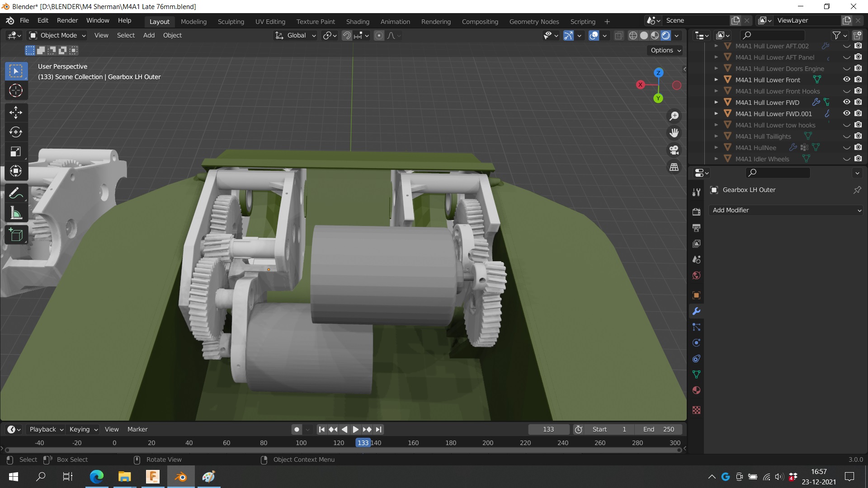Select the Move tool in the left toolbar
The width and height of the screenshot is (868, 488).
(16, 112)
